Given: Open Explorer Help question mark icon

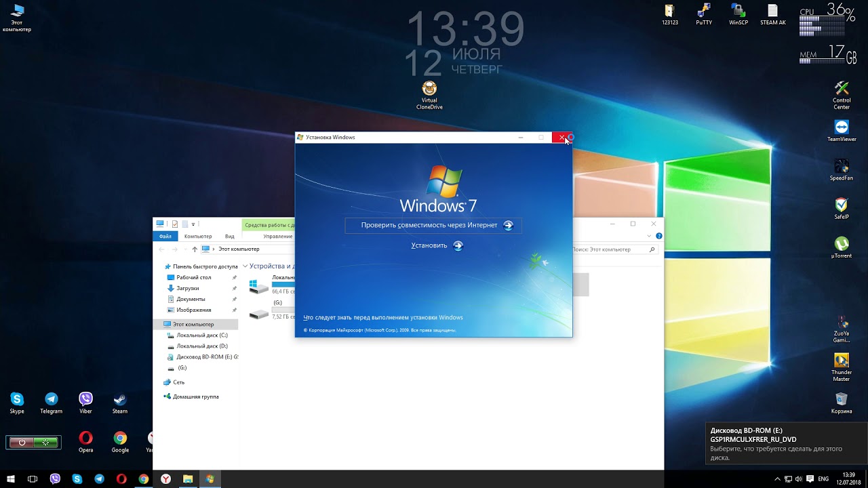Looking at the screenshot, I should pos(658,236).
